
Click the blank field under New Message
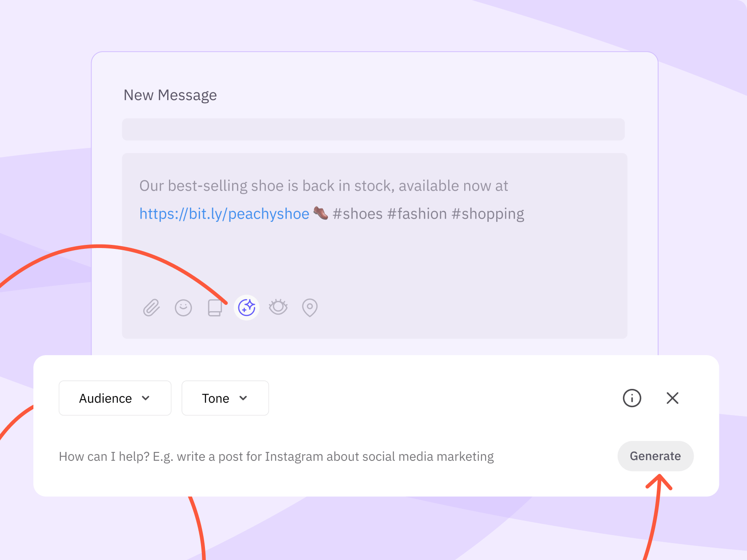(x=373, y=129)
